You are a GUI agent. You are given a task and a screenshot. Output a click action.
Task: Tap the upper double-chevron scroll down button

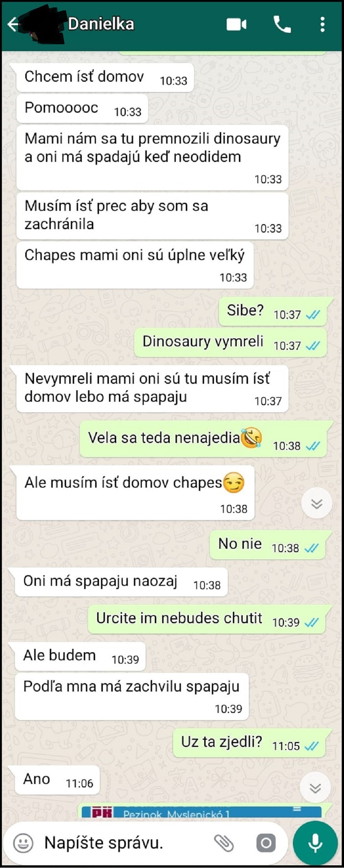pyautogui.click(x=316, y=503)
